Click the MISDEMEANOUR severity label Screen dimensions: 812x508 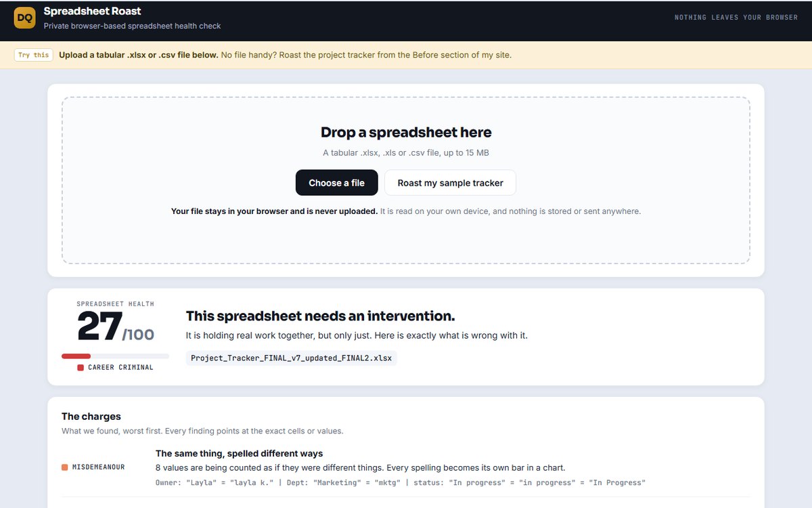click(x=99, y=467)
